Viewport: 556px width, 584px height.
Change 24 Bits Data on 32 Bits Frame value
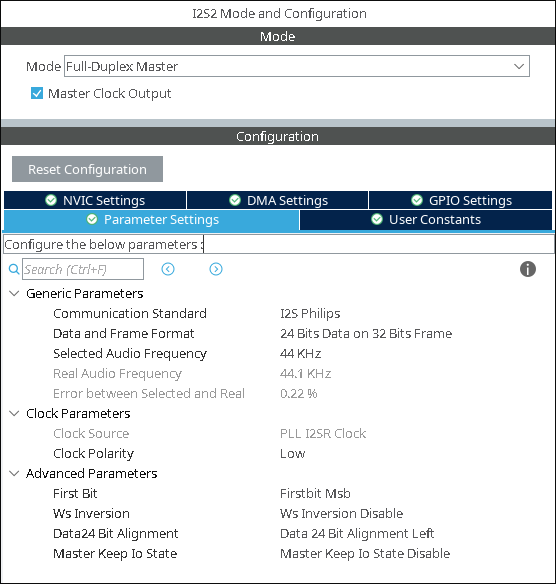point(366,333)
